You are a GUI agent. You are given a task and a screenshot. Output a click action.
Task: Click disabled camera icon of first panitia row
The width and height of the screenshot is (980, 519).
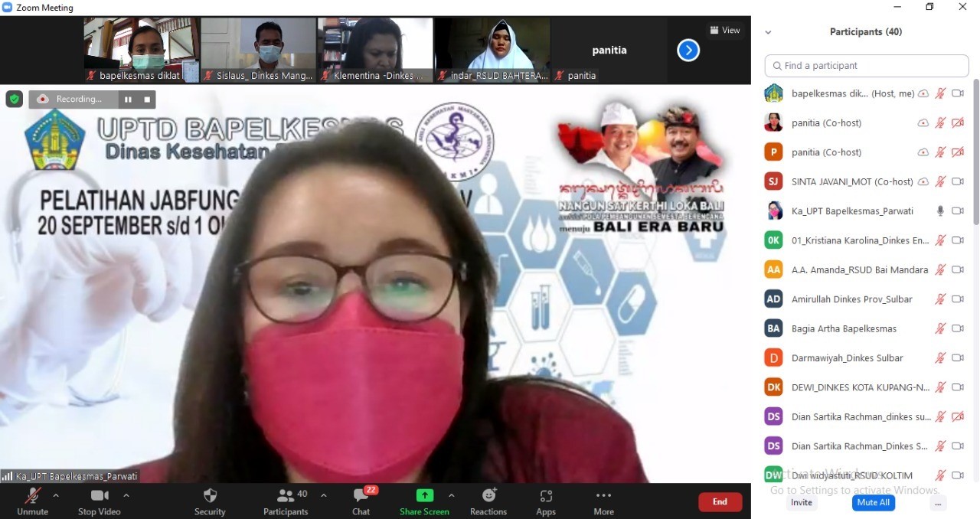click(x=957, y=122)
